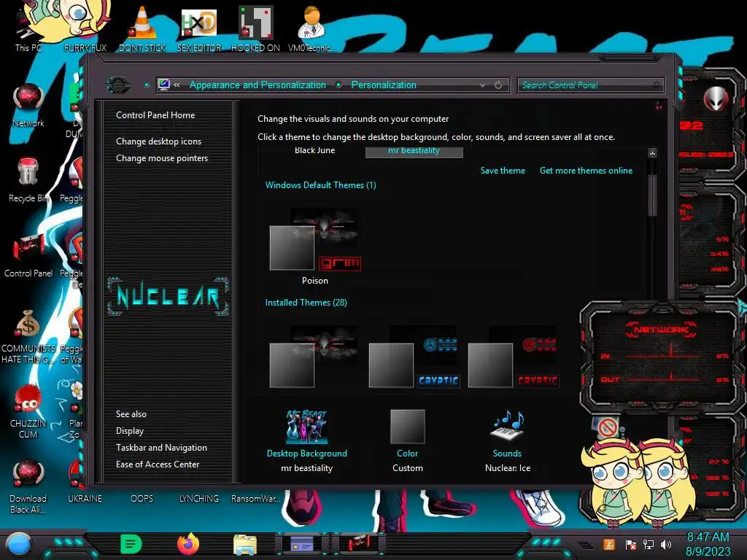Click the back navigation orb button
This screenshot has height=560, width=747.
[x=117, y=85]
